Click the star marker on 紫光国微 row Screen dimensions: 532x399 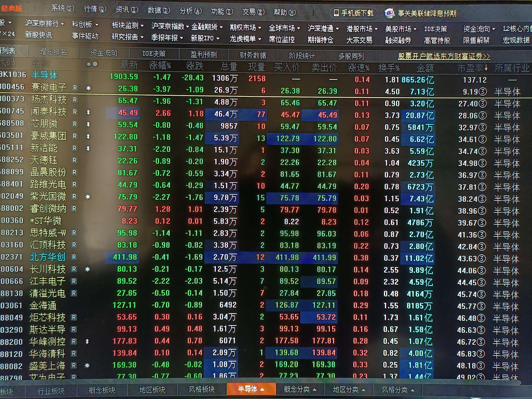tap(88, 197)
